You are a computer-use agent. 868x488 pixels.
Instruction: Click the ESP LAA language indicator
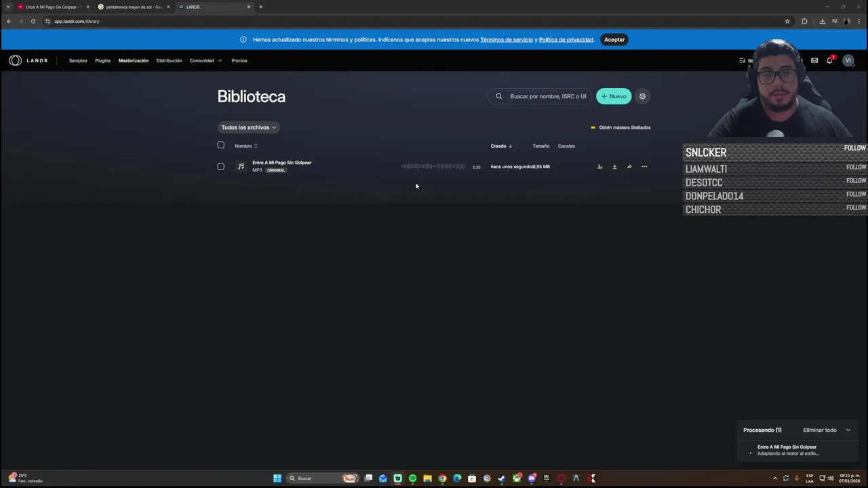coord(810,479)
